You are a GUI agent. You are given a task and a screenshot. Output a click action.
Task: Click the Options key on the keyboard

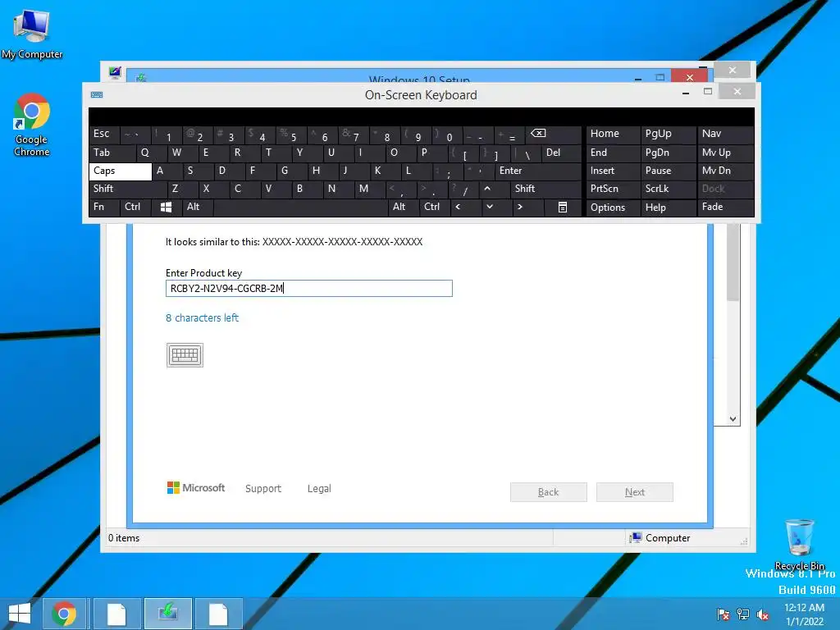[614, 208]
